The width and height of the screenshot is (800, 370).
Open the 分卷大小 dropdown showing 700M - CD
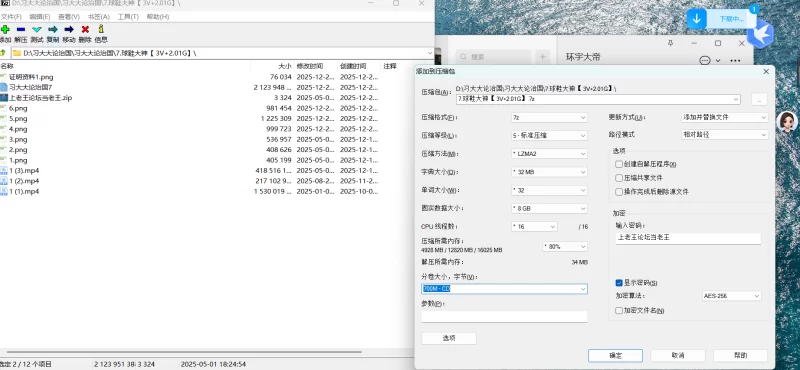[x=504, y=289]
